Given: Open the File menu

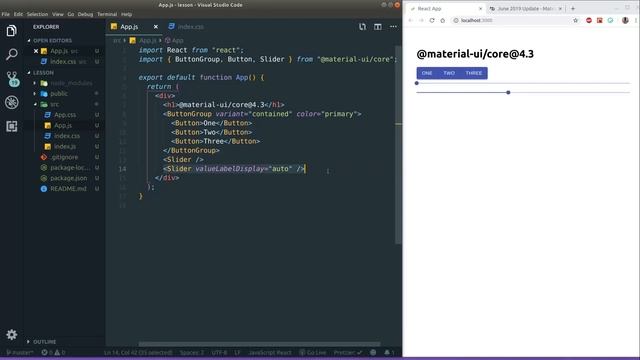Looking at the screenshot, I should click(6, 14).
